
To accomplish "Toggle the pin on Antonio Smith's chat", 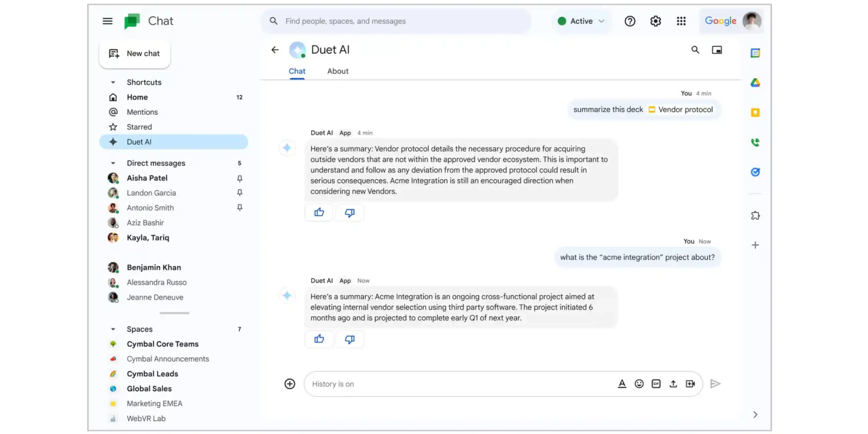I will 239,208.
